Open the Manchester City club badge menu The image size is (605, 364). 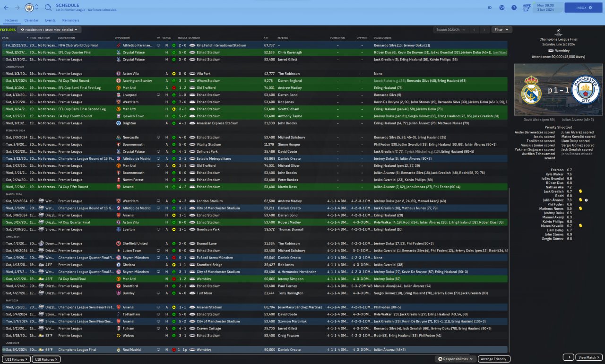(29, 8)
